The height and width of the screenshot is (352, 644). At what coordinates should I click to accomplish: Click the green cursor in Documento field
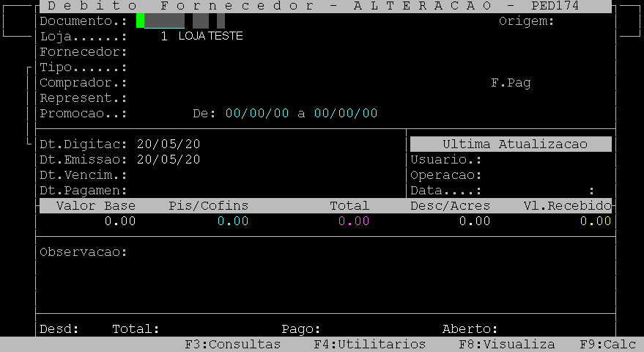click(140, 21)
